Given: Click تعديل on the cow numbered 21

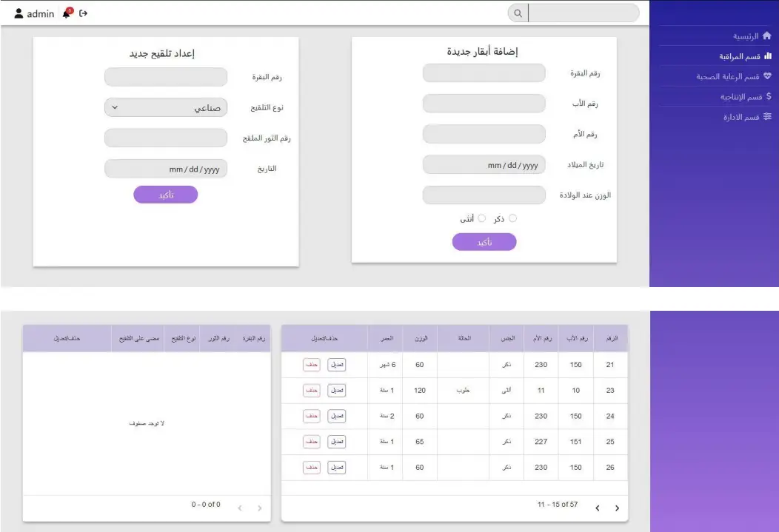Looking at the screenshot, I should (337, 364).
